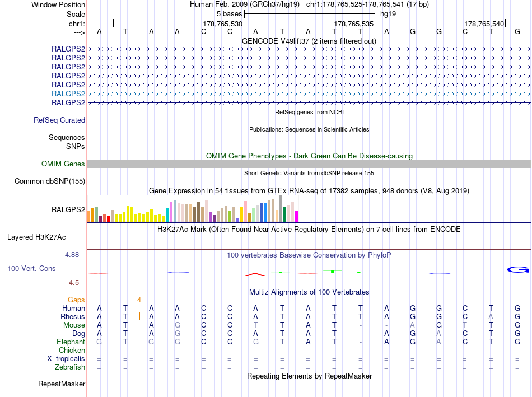Click the Zebrafish species alignment label
This screenshot has width=532, height=397.
[70, 367]
